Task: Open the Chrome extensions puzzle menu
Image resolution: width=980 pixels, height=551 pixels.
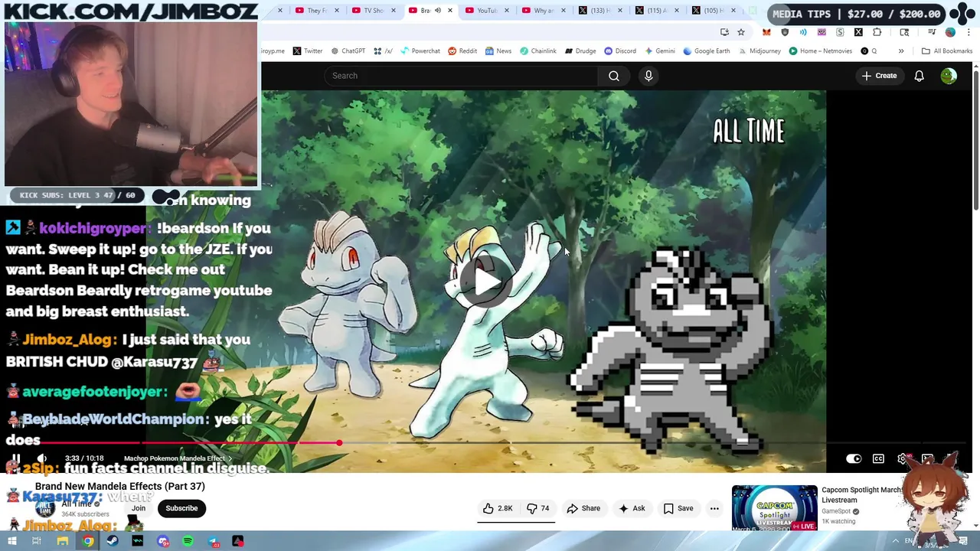Action: 877,32
